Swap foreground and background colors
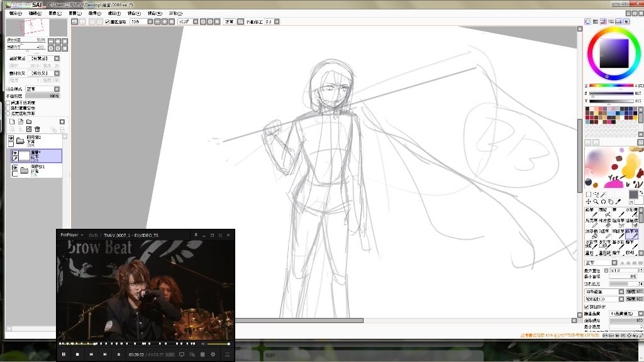This screenshot has width=644, height=362. click(x=641, y=192)
